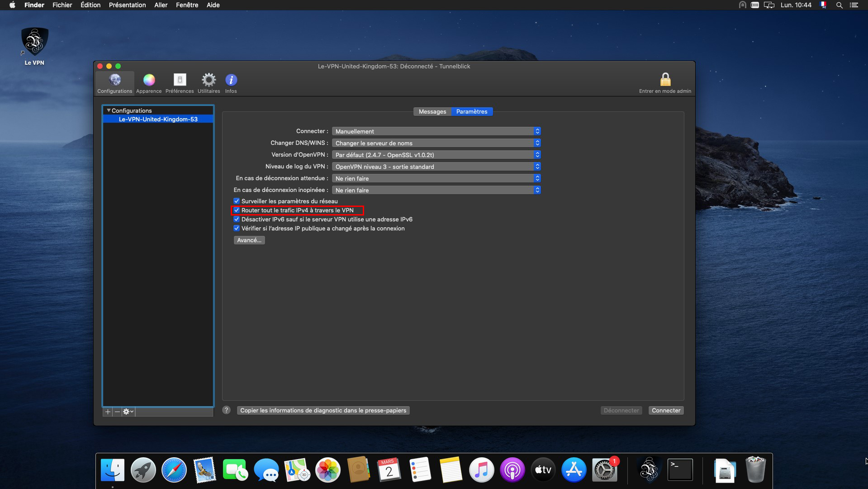Click the Connecter button
The height and width of the screenshot is (489, 868).
click(666, 410)
